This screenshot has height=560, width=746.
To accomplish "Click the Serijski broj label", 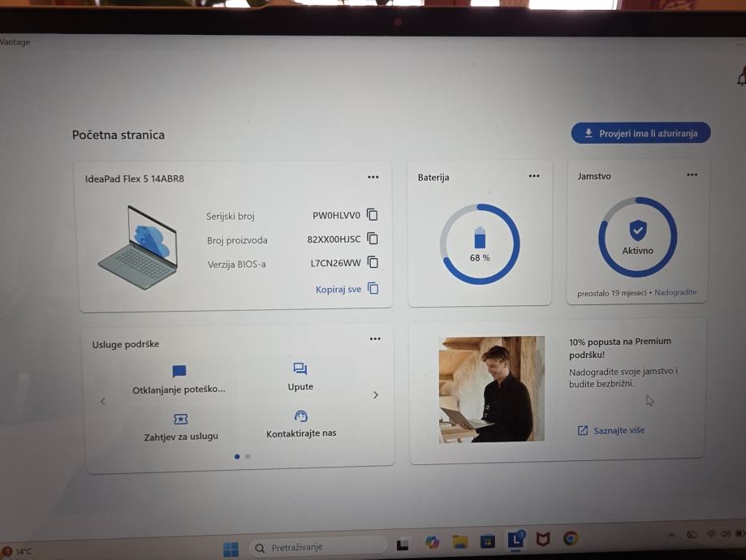I will pos(231,217).
